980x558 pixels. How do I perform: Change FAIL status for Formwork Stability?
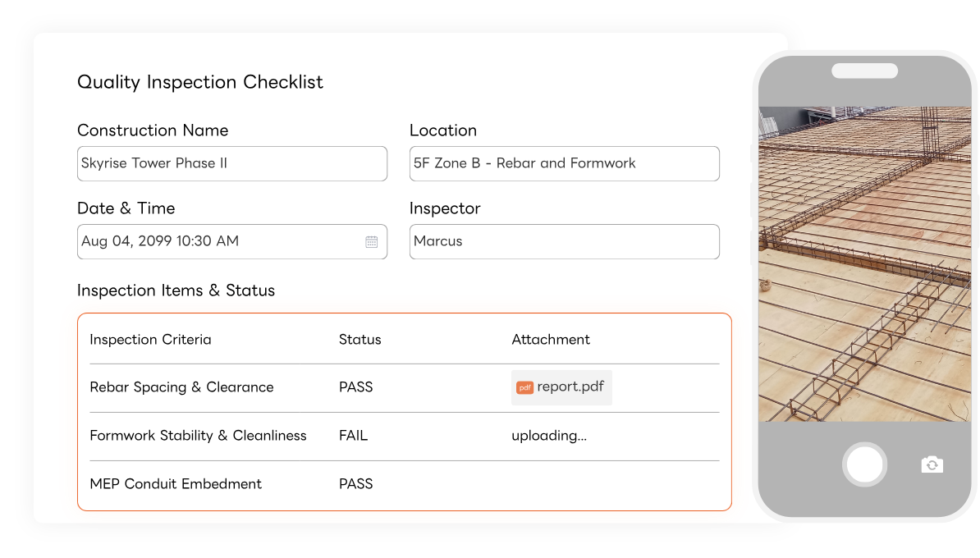[x=353, y=436]
